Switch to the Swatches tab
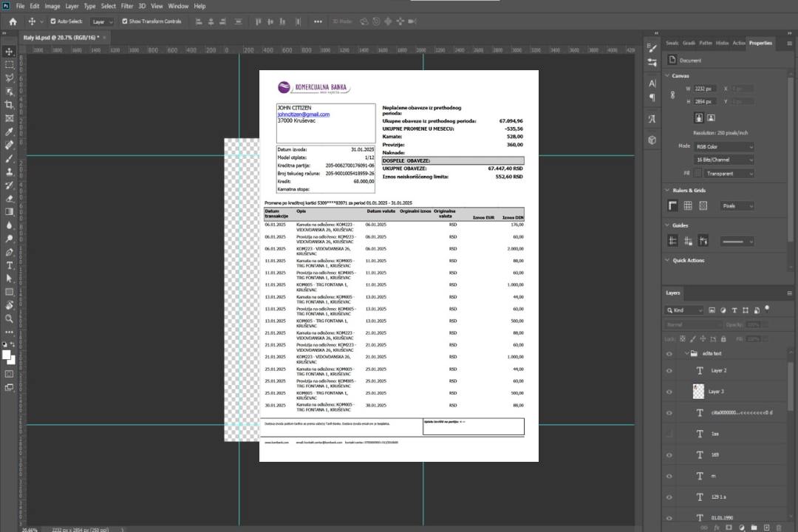 [x=672, y=44]
